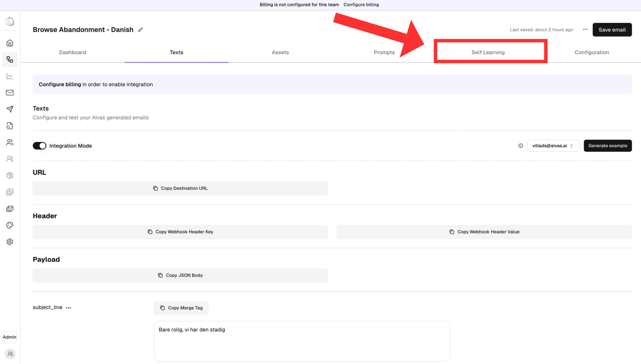The image size is (641, 364).
Task: Click the Copy Merge Tag button
Action: point(181,308)
